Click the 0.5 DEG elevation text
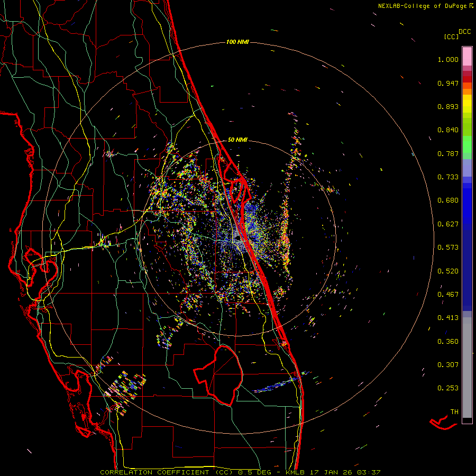476x476 pixels. click(254, 472)
